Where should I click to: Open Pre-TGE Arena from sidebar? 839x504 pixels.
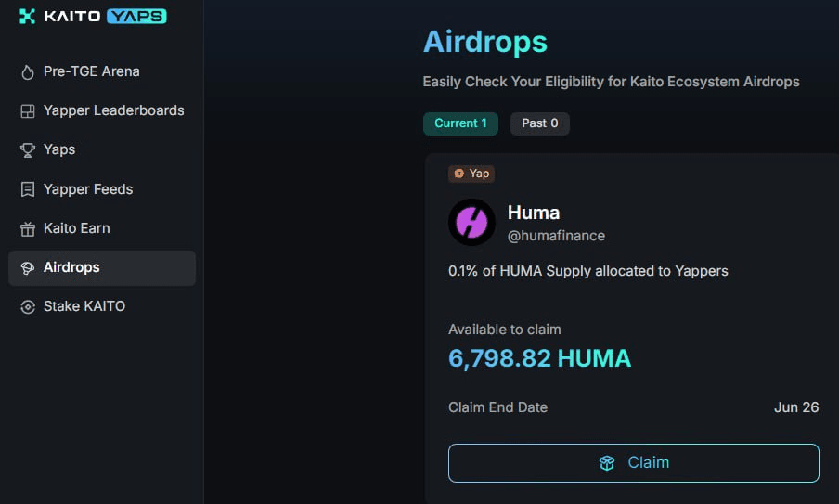91,71
